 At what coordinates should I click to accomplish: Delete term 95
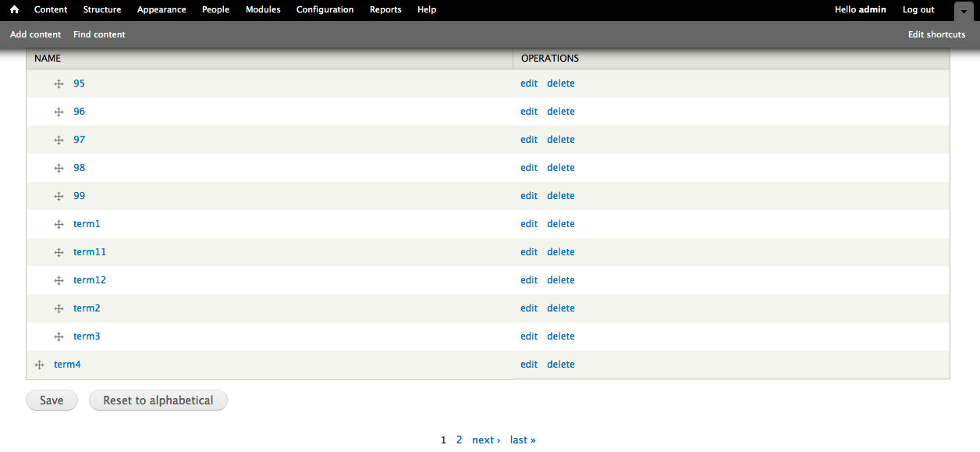[561, 84]
